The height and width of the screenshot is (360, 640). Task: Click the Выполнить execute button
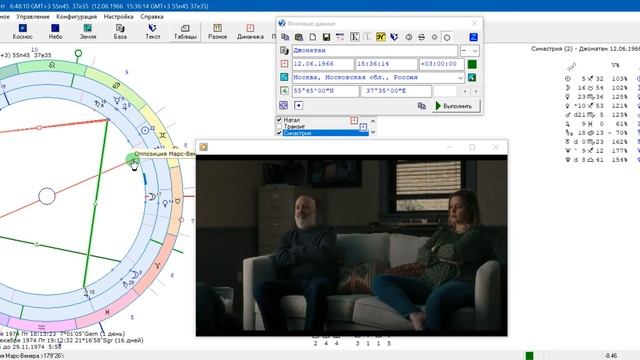point(456,106)
